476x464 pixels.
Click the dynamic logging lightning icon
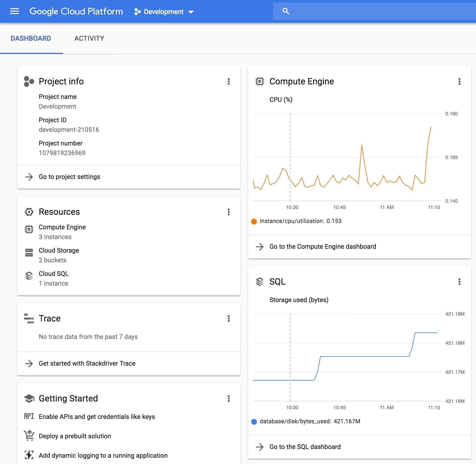29,455
